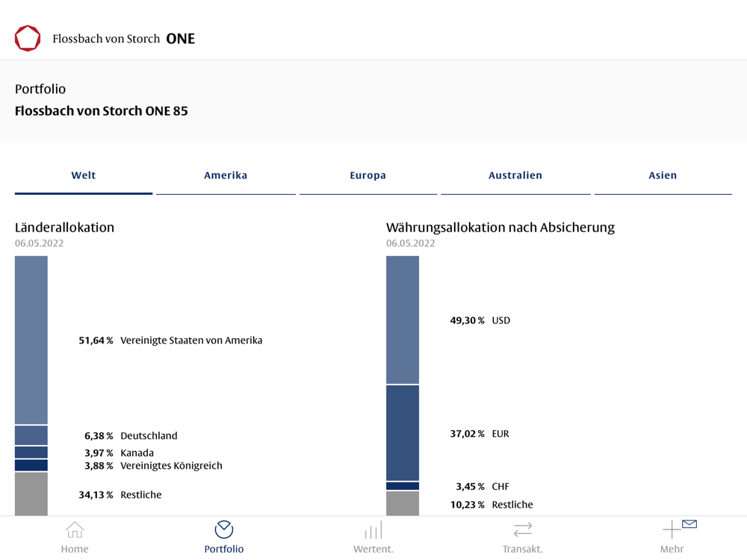Click the Flossbach von Storch ONE header title
This screenshot has width=747, height=560.
tap(124, 39)
